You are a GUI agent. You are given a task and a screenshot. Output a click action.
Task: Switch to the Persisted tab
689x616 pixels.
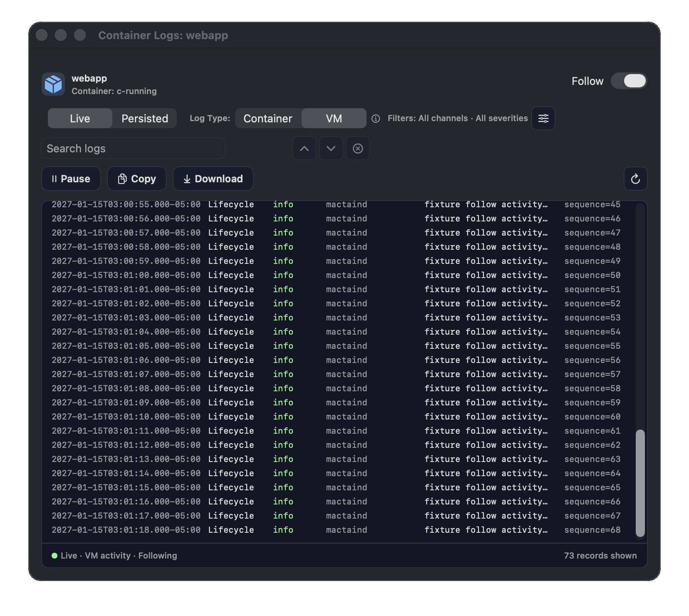(145, 119)
